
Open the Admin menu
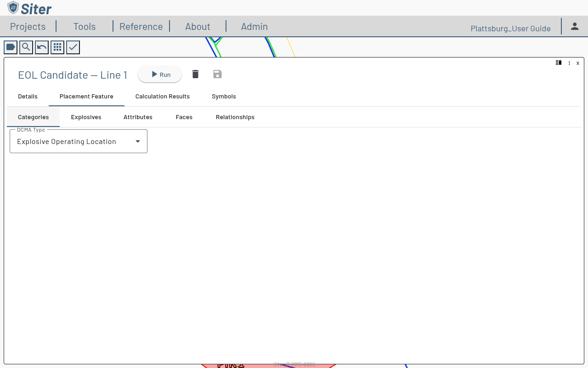pos(254,26)
